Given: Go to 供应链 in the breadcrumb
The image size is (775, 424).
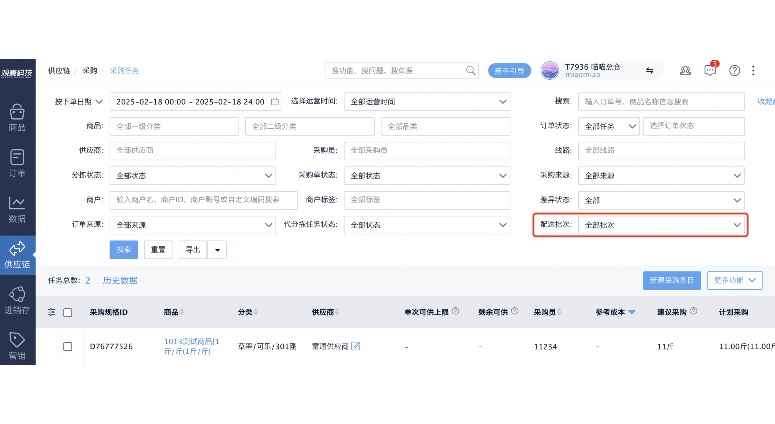Looking at the screenshot, I should tap(59, 71).
